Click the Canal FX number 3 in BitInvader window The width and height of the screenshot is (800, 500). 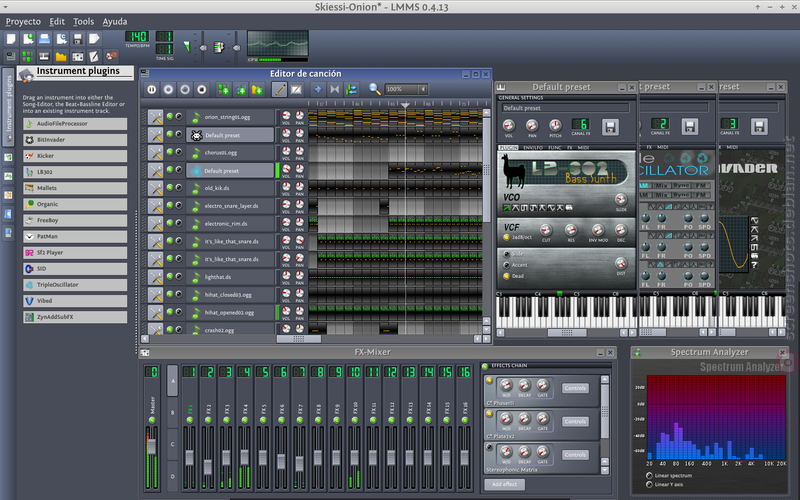pos(730,124)
